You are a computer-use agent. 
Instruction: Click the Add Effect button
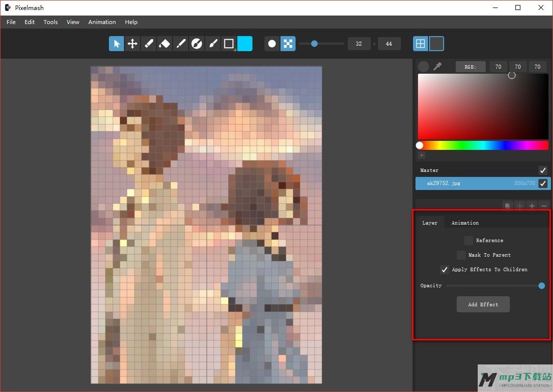point(483,304)
